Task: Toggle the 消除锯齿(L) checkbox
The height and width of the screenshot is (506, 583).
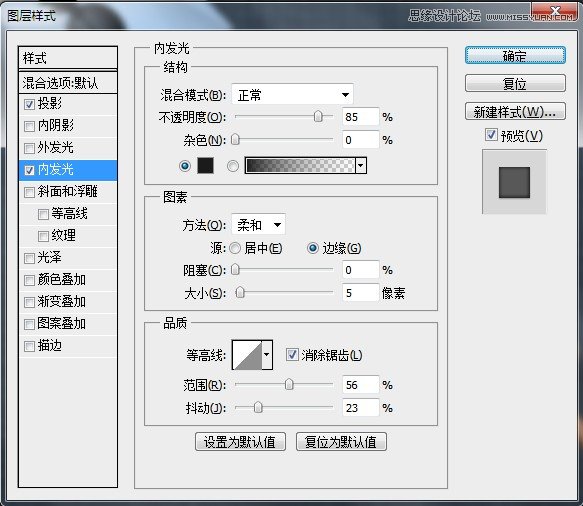Action: click(x=292, y=354)
